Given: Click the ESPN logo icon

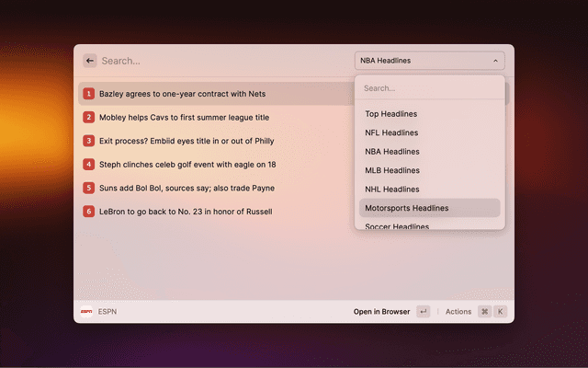Looking at the screenshot, I should tap(86, 312).
